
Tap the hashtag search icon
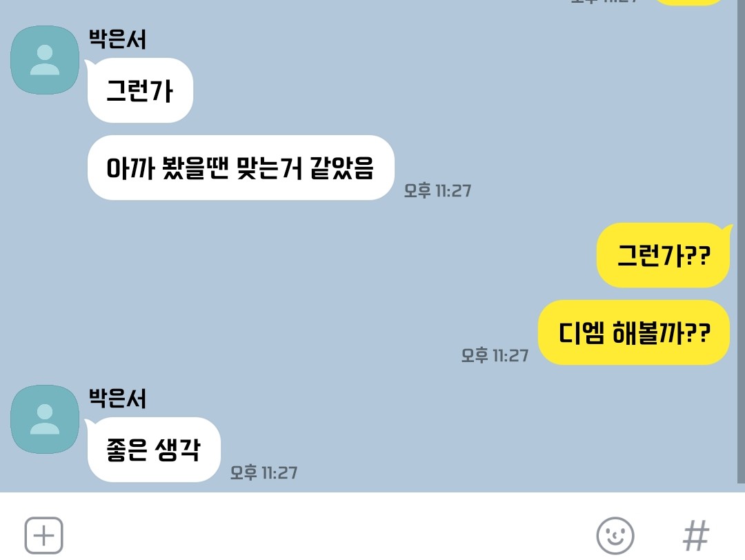click(x=695, y=536)
